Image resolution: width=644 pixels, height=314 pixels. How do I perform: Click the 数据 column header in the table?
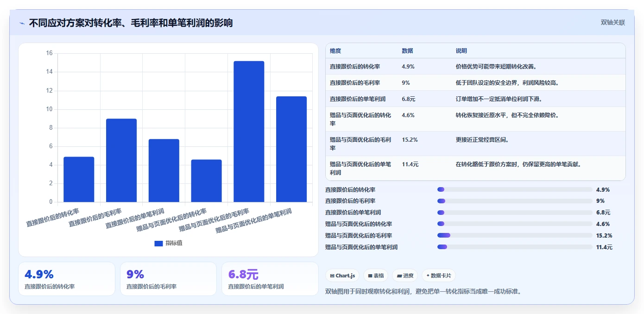(407, 51)
